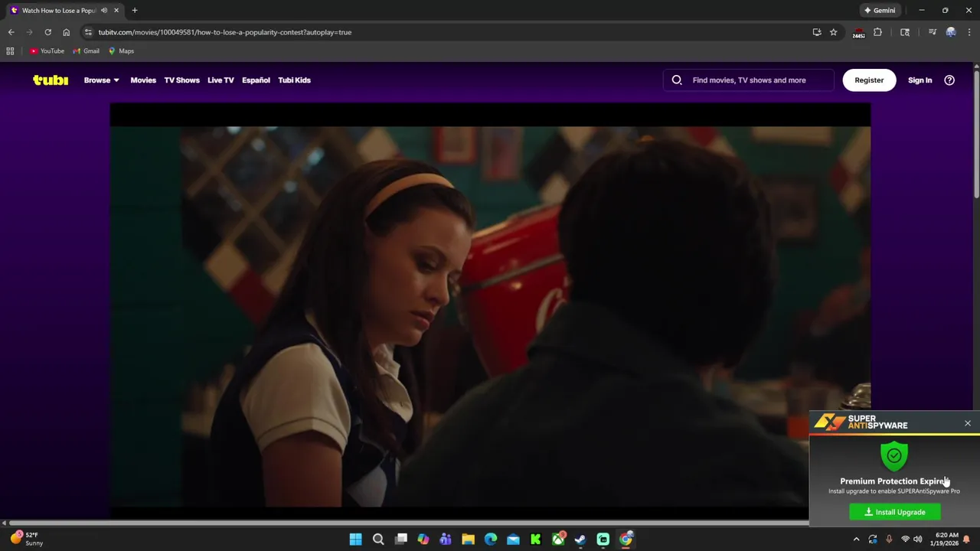Click the Tubi logo
The width and height of the screenshot is (980, 551).
tap(51, 80)
